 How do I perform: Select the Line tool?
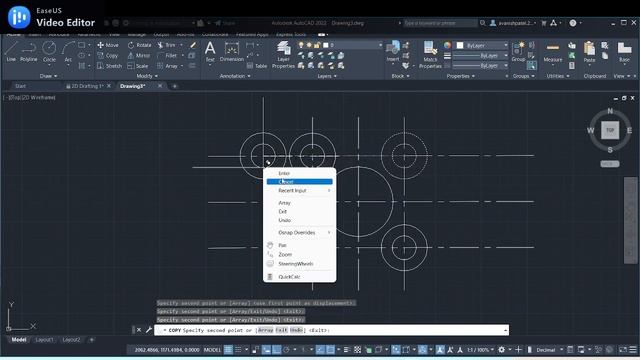point(11,51)
